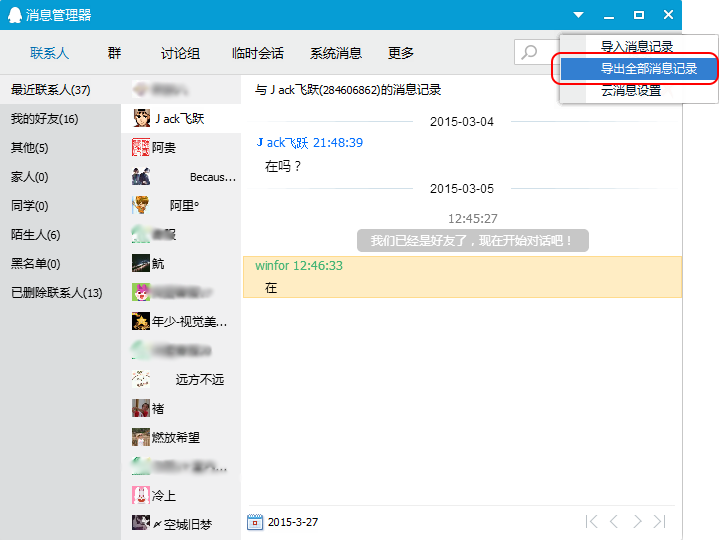This screenshot has height=540, width=719.
Task: Choose 导出全部消息记录 menu entry
Action: (639, 69)
